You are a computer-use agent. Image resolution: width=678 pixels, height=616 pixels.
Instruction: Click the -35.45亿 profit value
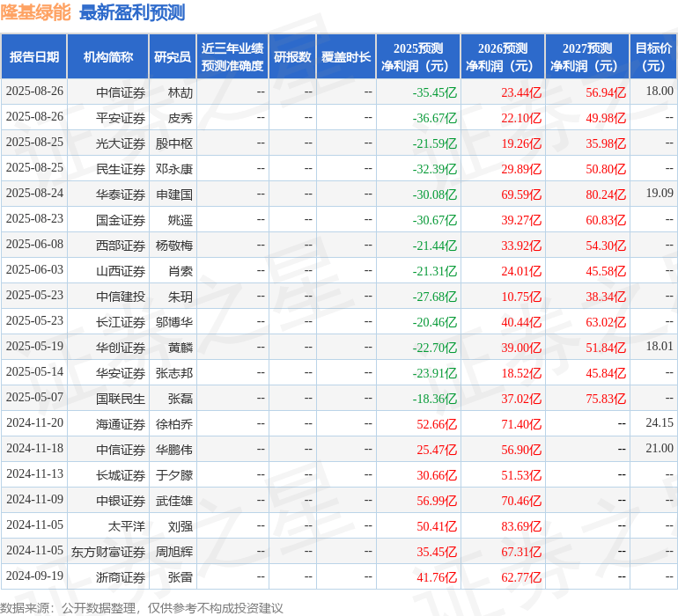tap(435, 92)
